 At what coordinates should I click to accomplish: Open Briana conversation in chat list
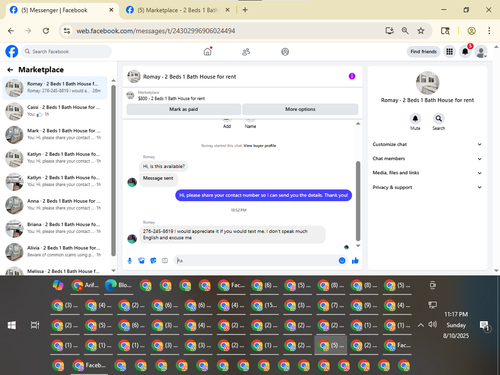pyautogui.click(x=55, y=228)
